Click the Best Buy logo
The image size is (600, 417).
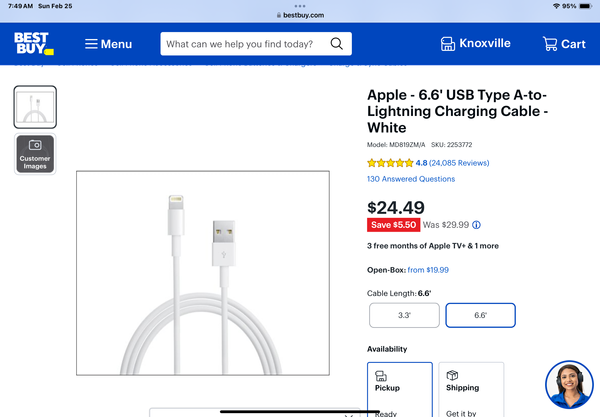click(33, 43)
